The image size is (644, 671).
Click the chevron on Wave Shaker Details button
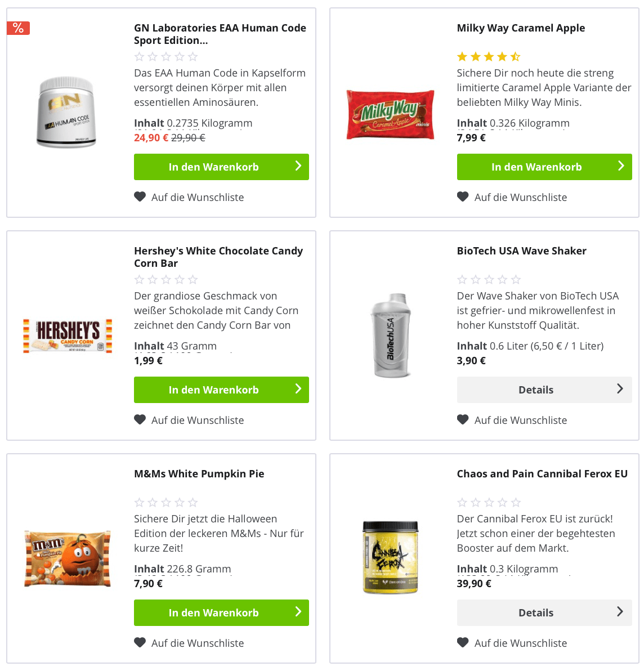point(620,389)
